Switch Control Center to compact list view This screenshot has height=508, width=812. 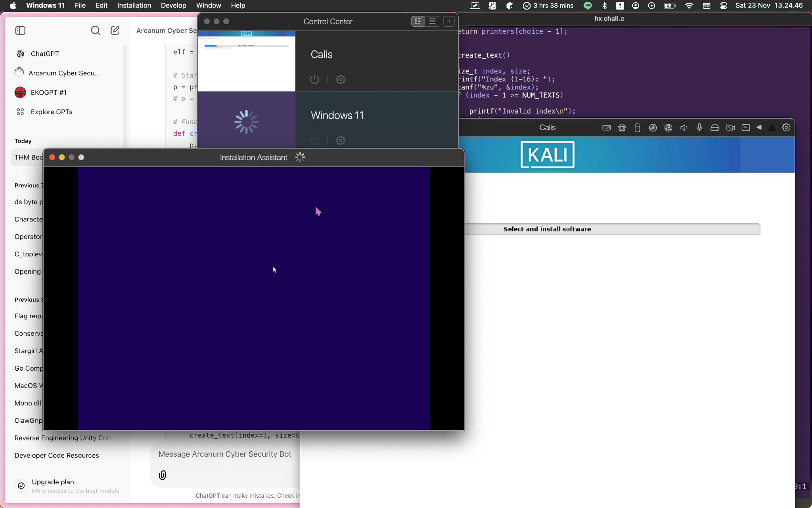[x=432, y=21]
